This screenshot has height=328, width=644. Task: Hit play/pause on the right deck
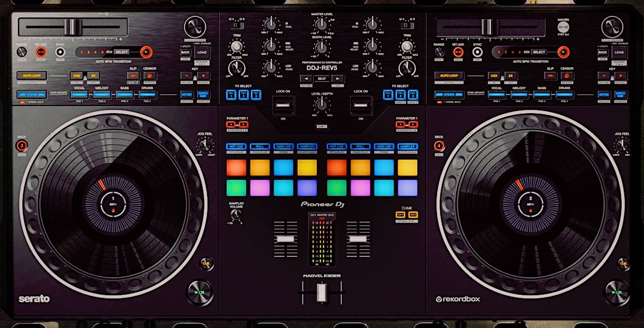click(x=617, y=292)
